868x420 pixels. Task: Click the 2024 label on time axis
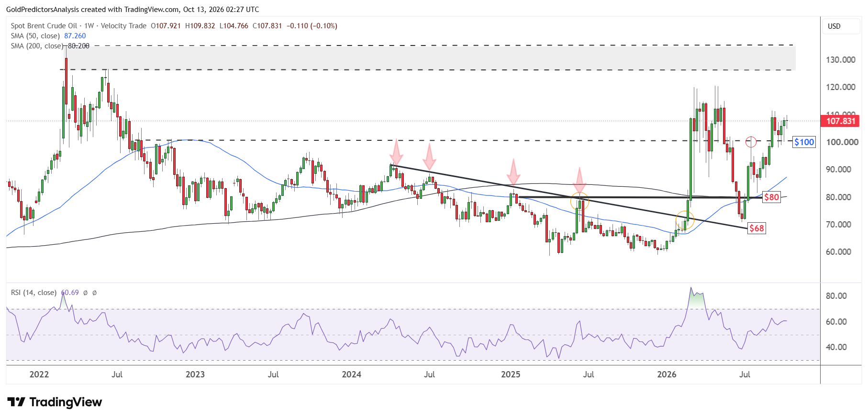coord(351,375)
